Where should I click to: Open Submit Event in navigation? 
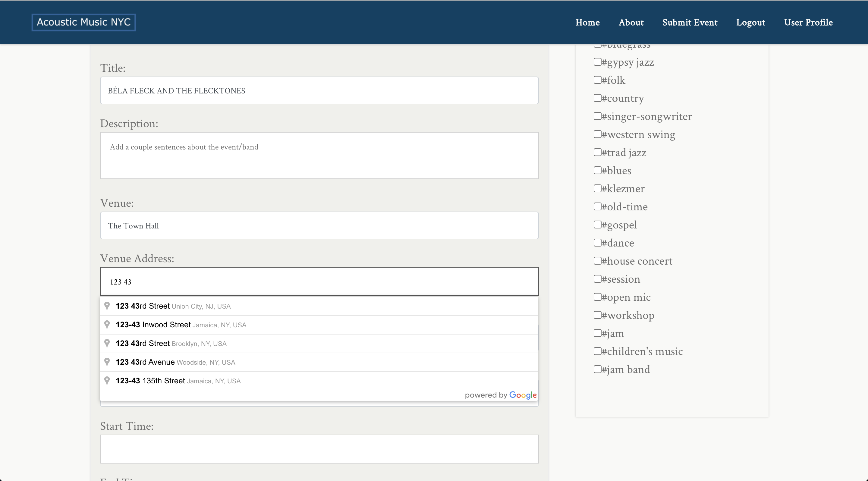690,22
